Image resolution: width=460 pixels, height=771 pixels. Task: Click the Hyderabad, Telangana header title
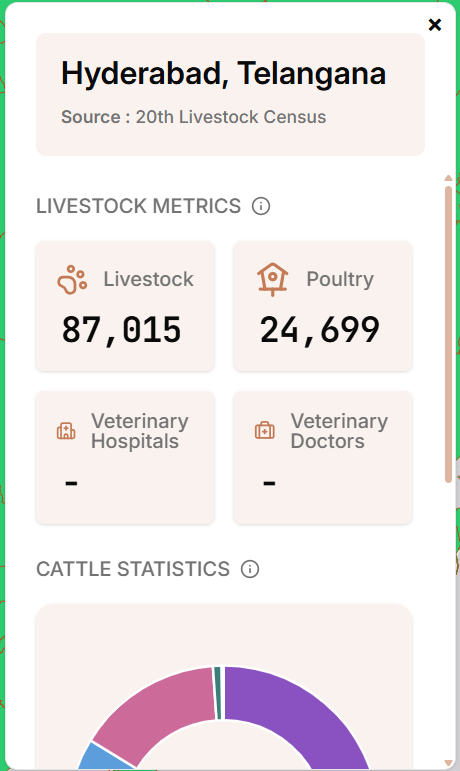pos(224,74)
